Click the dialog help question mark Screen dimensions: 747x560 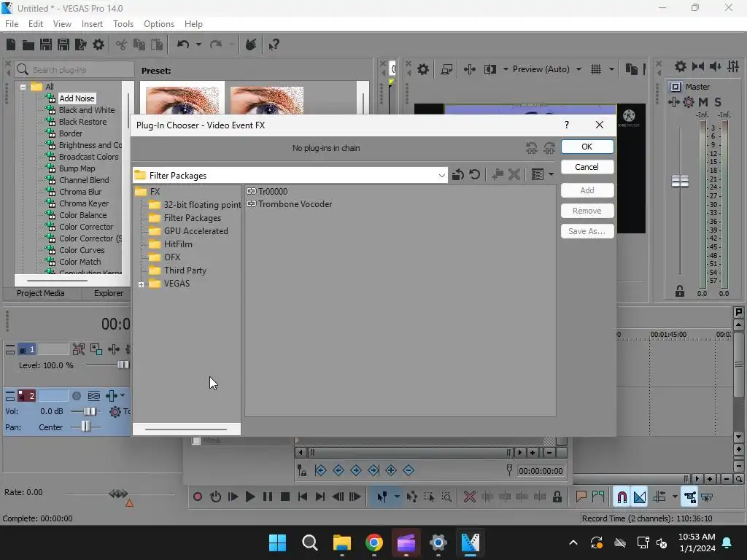click(x=566, y=125)
